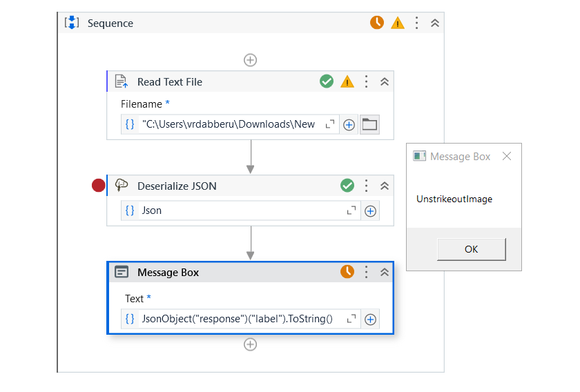The image size is (580, 392).
Task: Collapse the Read Text File activity
Action: click(x=385, y=81)
